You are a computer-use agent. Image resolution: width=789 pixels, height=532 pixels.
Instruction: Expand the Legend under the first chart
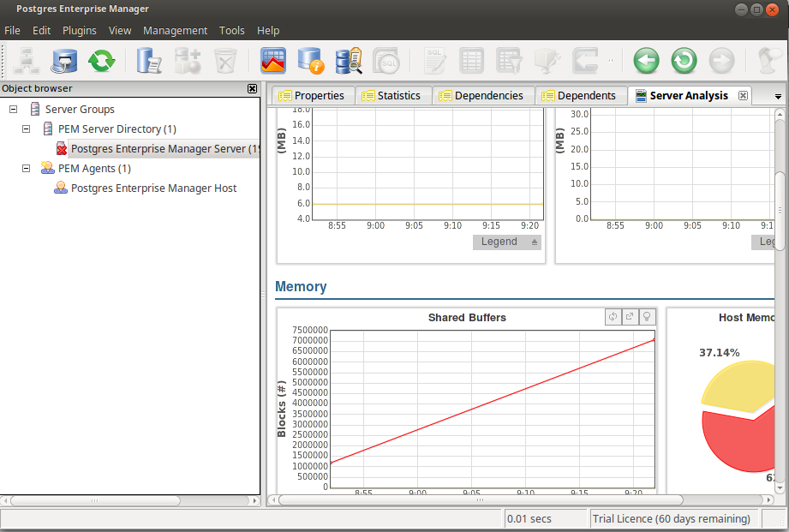coord(507,242)
